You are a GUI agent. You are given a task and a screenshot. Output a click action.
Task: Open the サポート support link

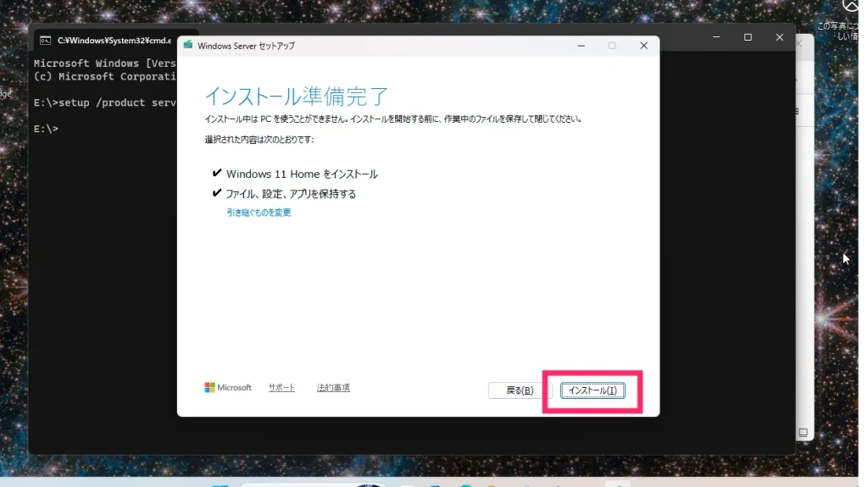point(281,387)
